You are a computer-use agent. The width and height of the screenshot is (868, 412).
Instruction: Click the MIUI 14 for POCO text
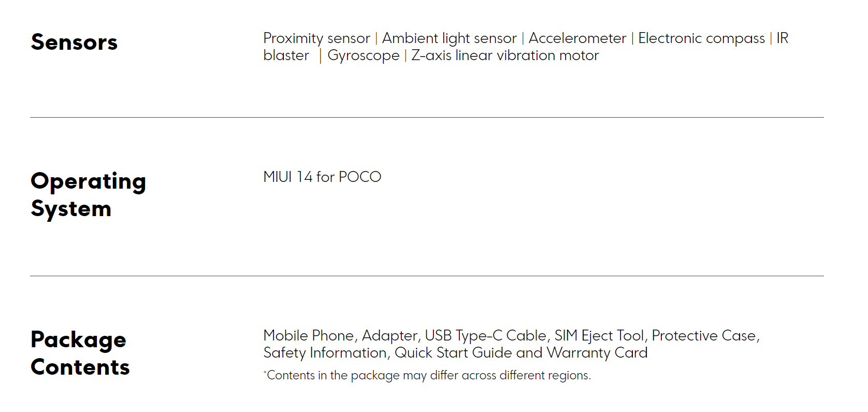coord(322,177)
